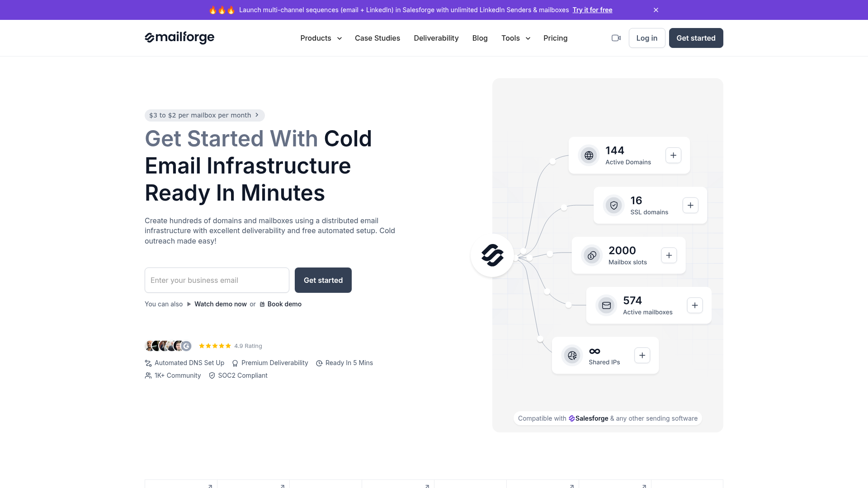This screenshot has height=488, width=868.
Task: Click the video camera icon in header
Action: [x=616, y=38]
